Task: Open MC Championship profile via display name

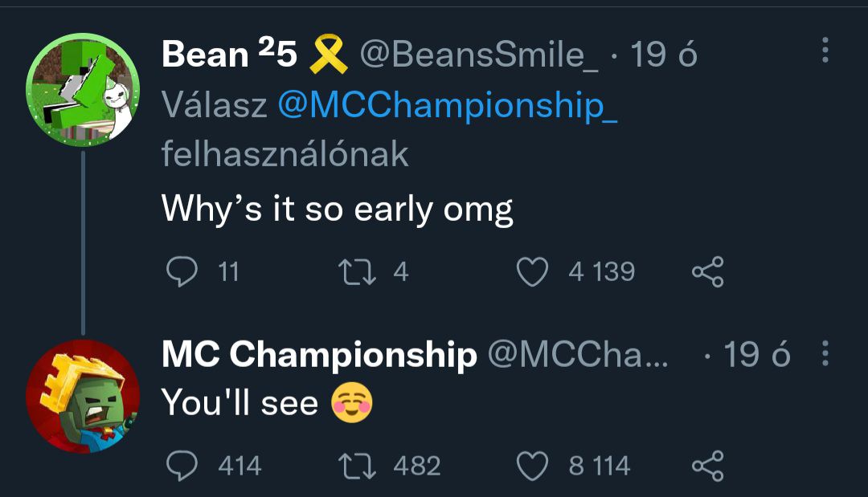Action: click(x=319, y=354)
